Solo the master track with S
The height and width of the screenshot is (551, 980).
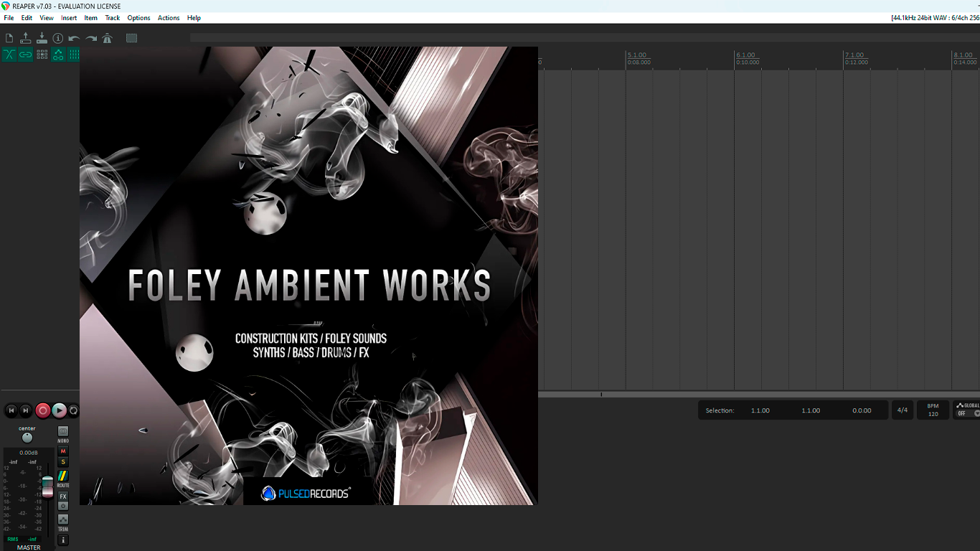(63, 462)
